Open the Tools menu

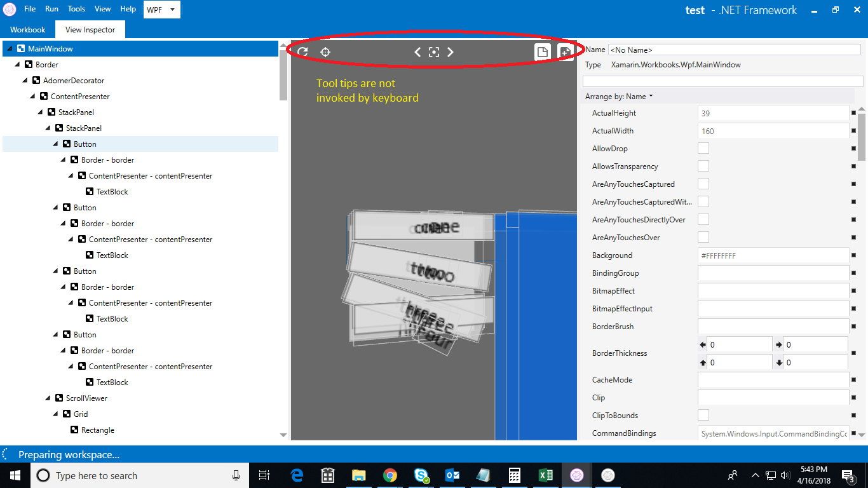click(76, 9)
